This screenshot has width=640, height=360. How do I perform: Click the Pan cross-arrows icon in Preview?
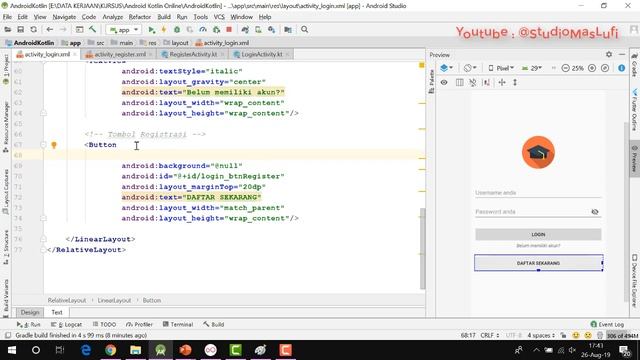coord(502,82)
